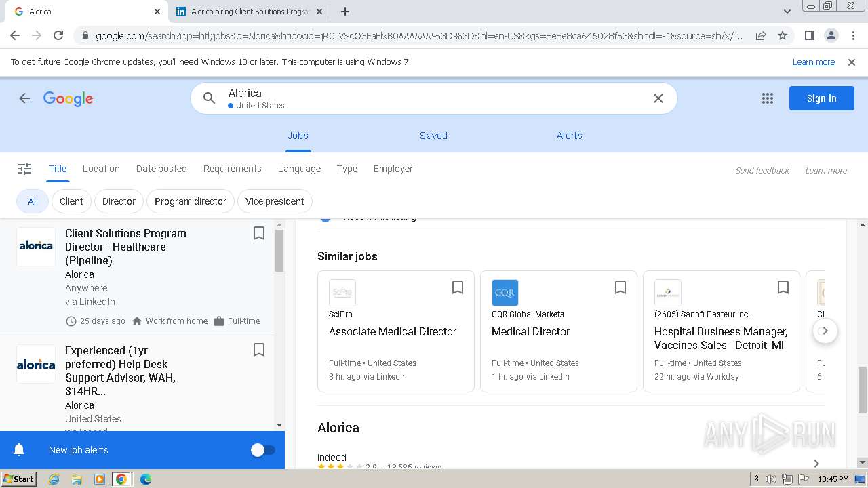Click the Google logo
868x488 pixels.
(68, 99)
